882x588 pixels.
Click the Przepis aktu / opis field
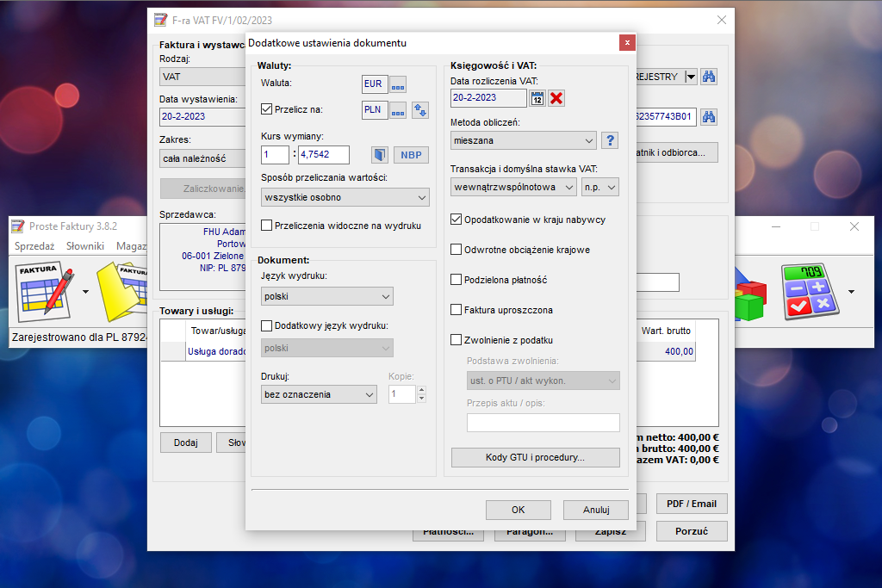coord(543,423)
